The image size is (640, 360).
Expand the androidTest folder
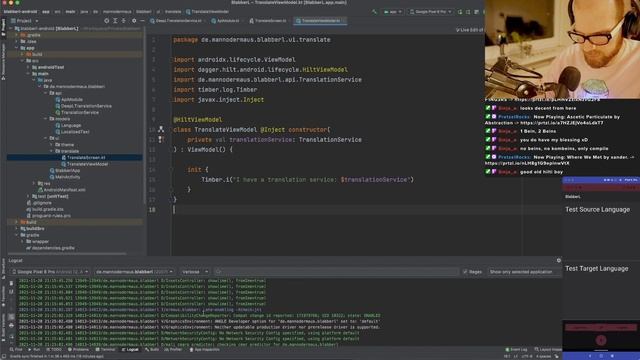tap(29, 67)
